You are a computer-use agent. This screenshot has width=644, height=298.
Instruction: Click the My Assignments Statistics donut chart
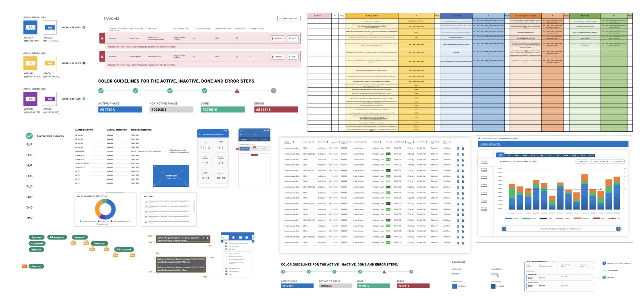coord(105,210)
